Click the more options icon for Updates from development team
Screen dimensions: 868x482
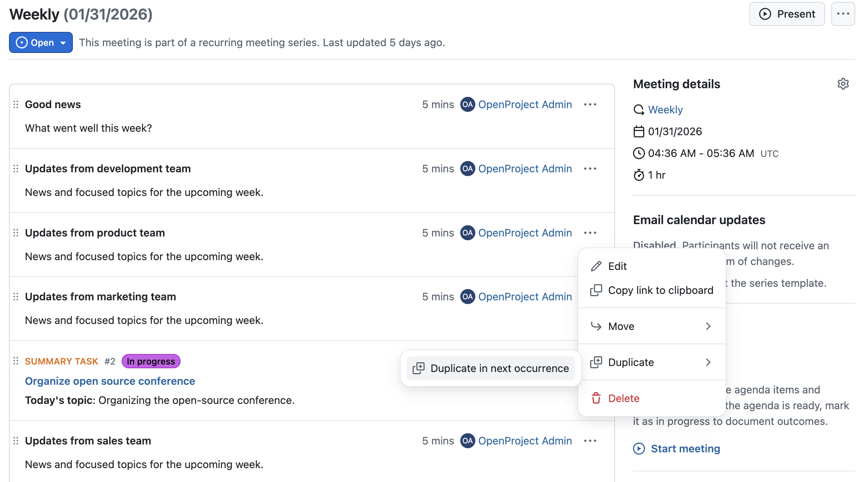point(590,169)
